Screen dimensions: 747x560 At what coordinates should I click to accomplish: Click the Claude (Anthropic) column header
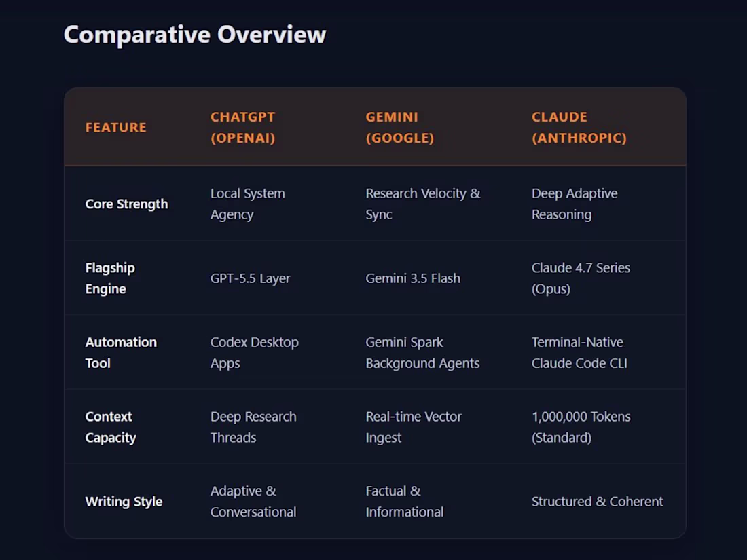(579, 127)
